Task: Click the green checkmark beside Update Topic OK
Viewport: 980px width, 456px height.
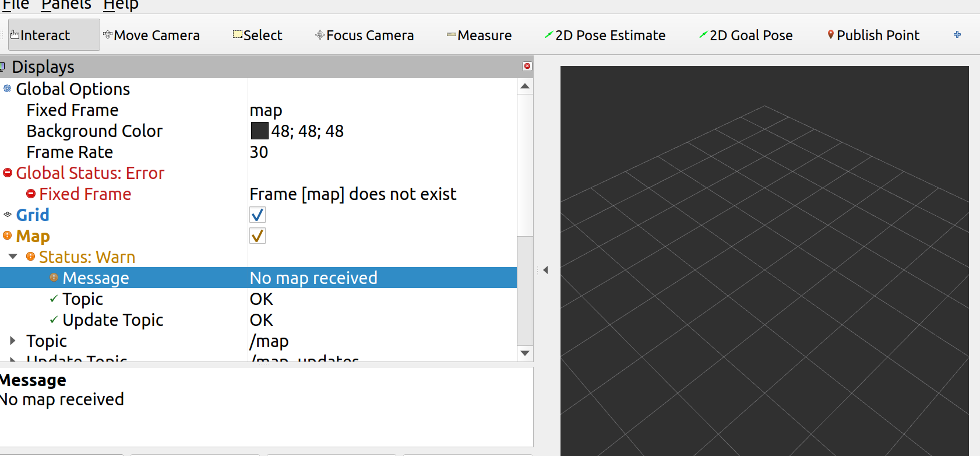Action: pos(54,320)
